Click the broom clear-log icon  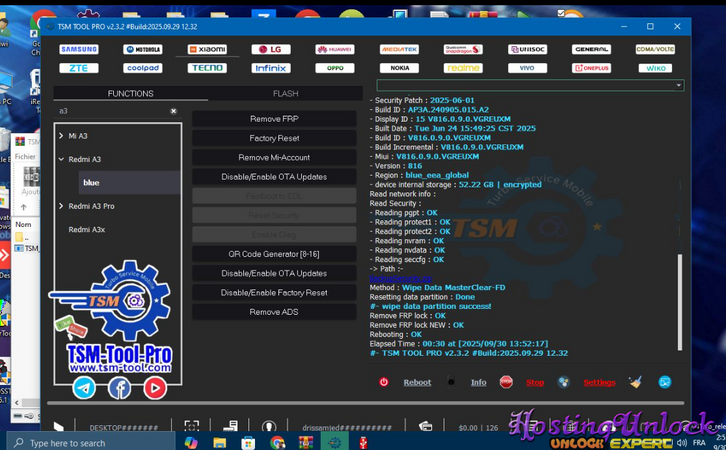click(635, 382)
